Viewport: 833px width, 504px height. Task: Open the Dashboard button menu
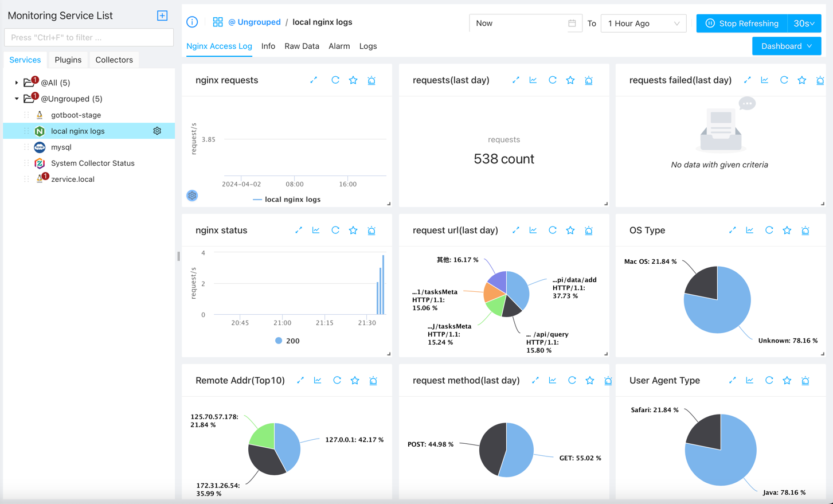(x=786, y=46)
